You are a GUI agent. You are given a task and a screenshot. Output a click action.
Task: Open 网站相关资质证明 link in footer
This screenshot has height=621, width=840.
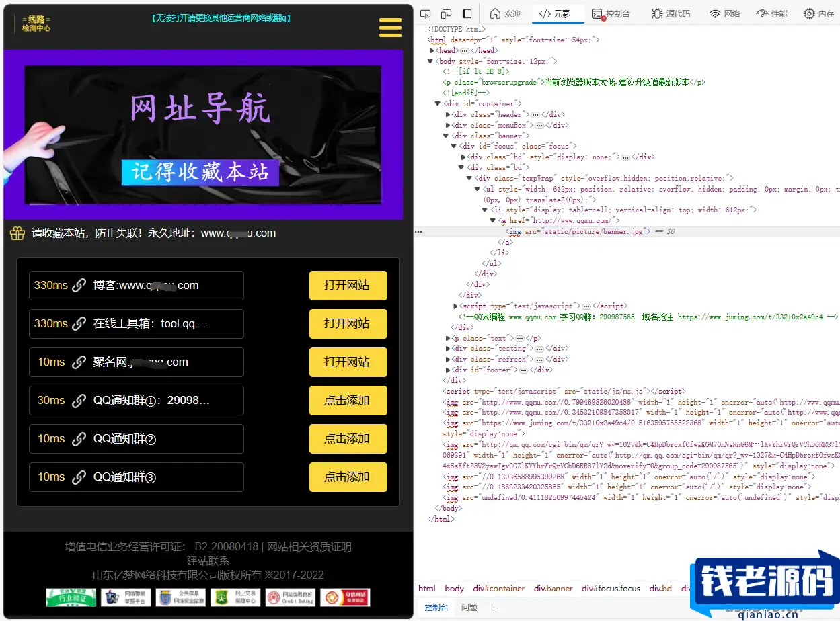pos(309,547)
